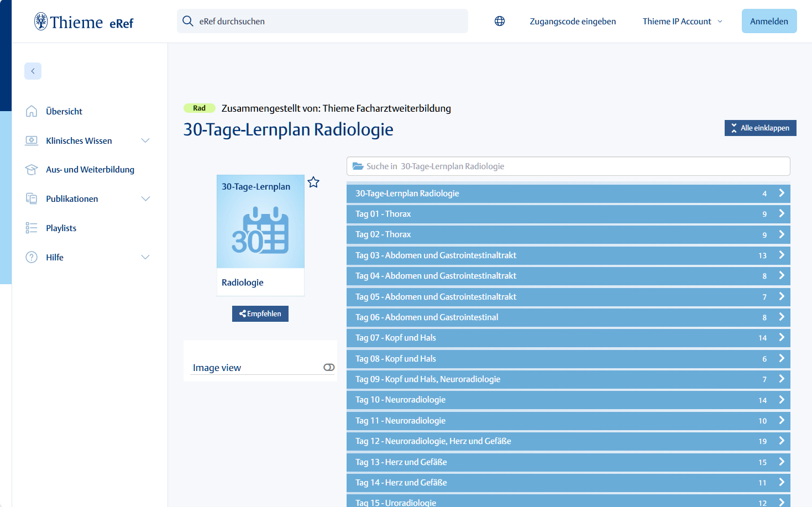Open Hilfe menu item
The height and width of the screenshot is (507, 812).
[x=55, y=257]
